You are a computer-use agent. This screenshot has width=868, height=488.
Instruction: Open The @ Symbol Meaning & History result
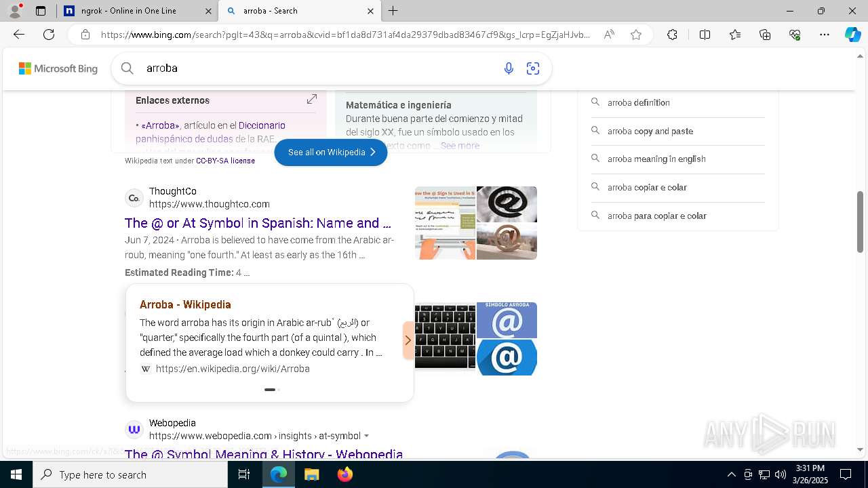click(x=264, y=454)
